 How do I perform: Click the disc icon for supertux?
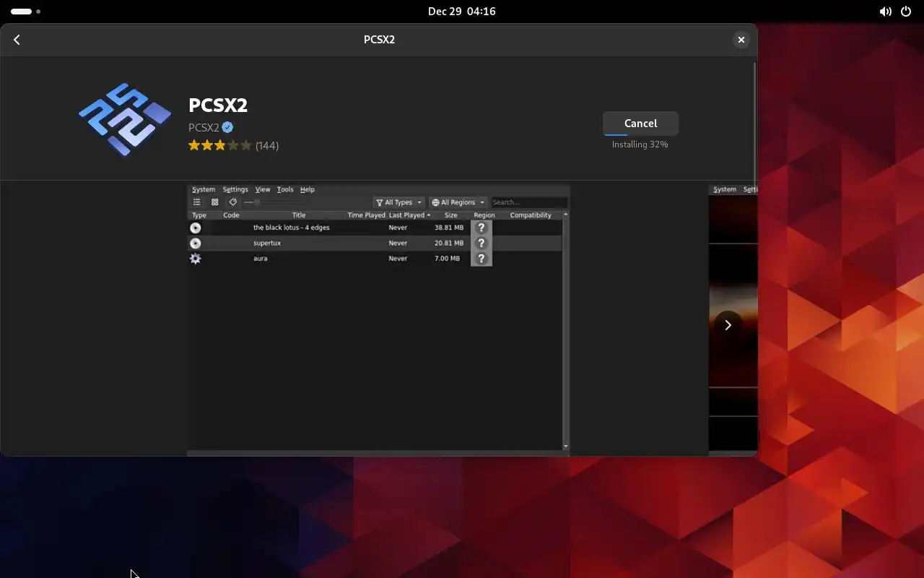(x=196, y=243)
